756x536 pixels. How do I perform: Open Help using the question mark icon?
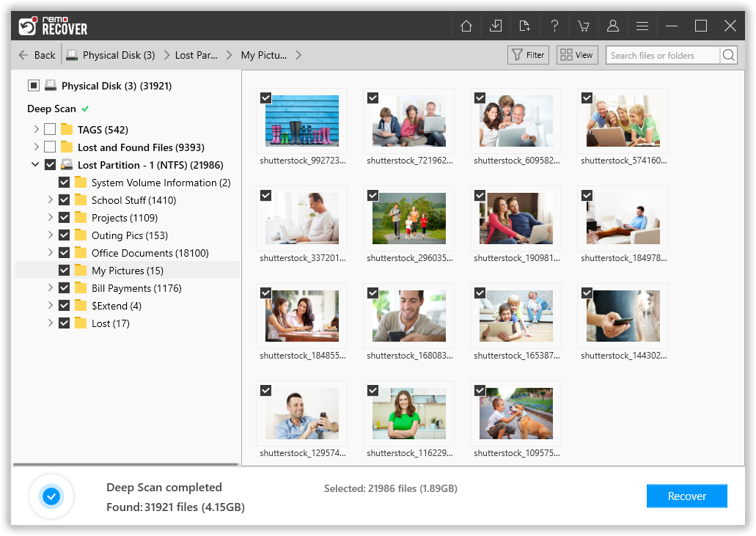pyautogui.click(x=554, y=25)
